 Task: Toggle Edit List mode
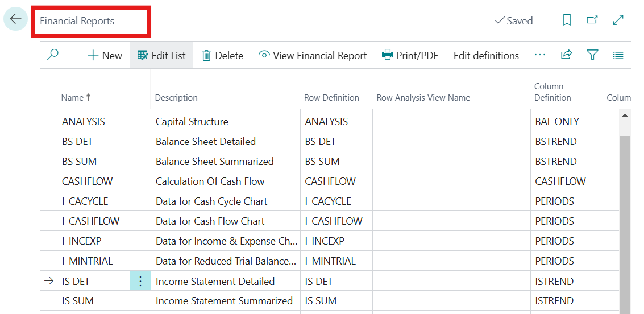coord(161,55)
